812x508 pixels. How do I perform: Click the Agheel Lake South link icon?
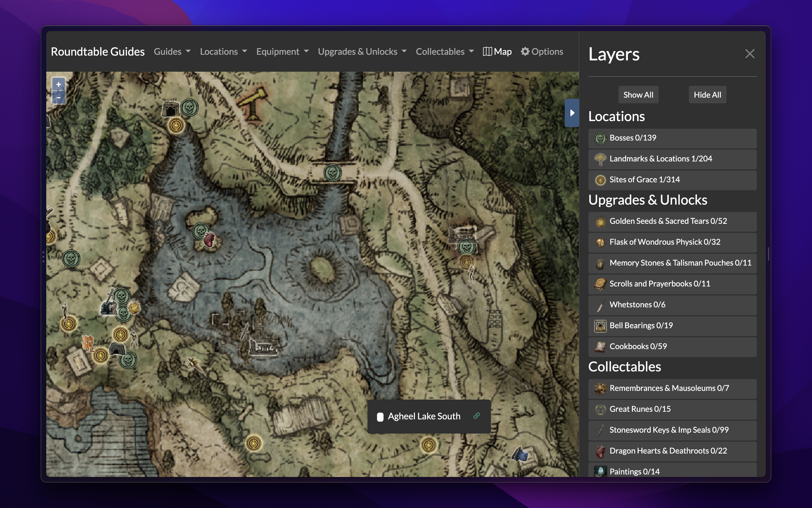[476, 416]
